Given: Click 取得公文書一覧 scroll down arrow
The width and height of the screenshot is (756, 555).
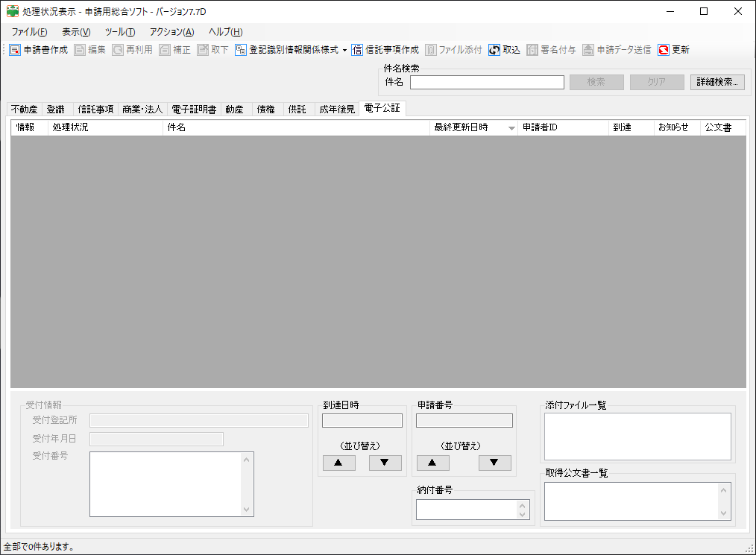Looking at the screenshot, I should point(723,513).
